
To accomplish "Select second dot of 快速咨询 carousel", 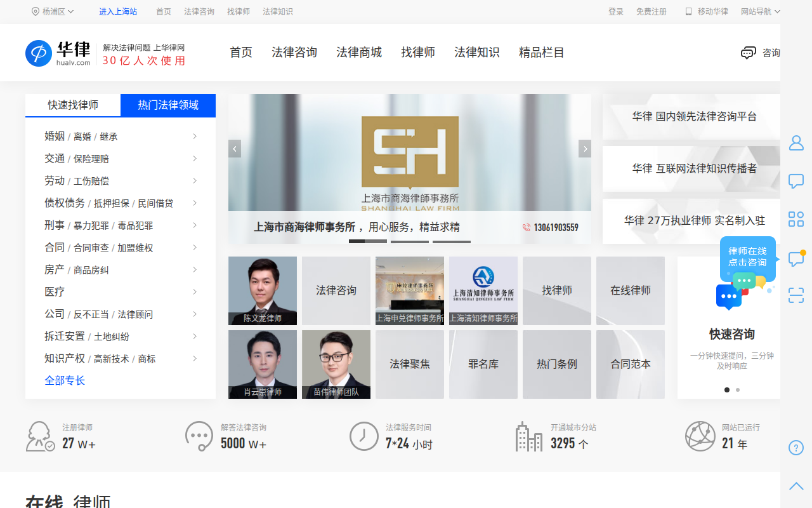I will [x=738, y=390].
